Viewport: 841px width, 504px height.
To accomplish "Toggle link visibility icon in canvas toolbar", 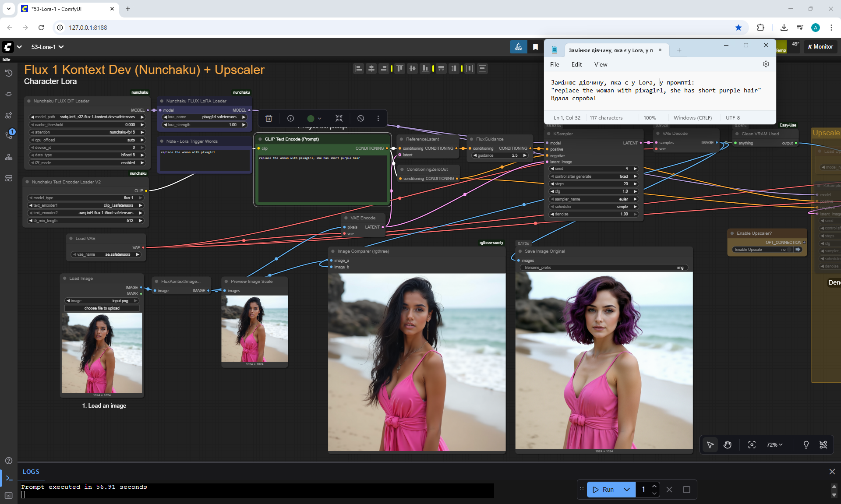I will click(823, 445).
